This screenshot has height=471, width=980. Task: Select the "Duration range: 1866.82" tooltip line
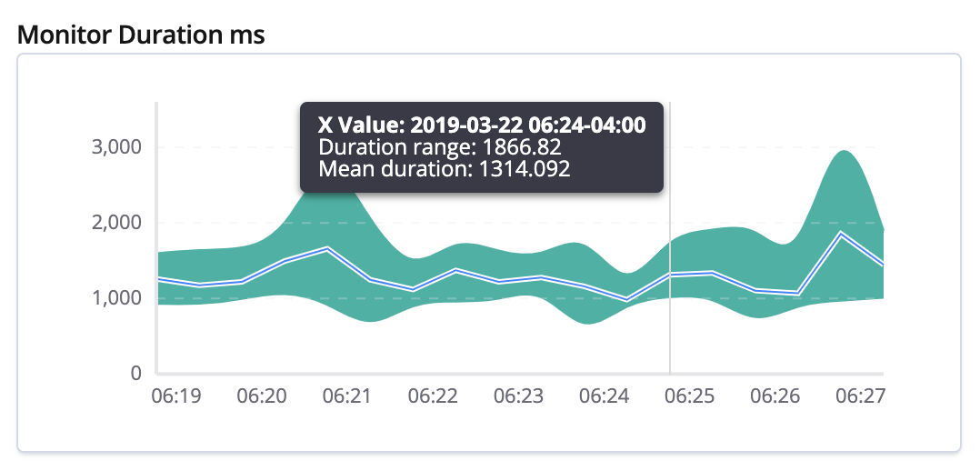click(x=439, y=147)
